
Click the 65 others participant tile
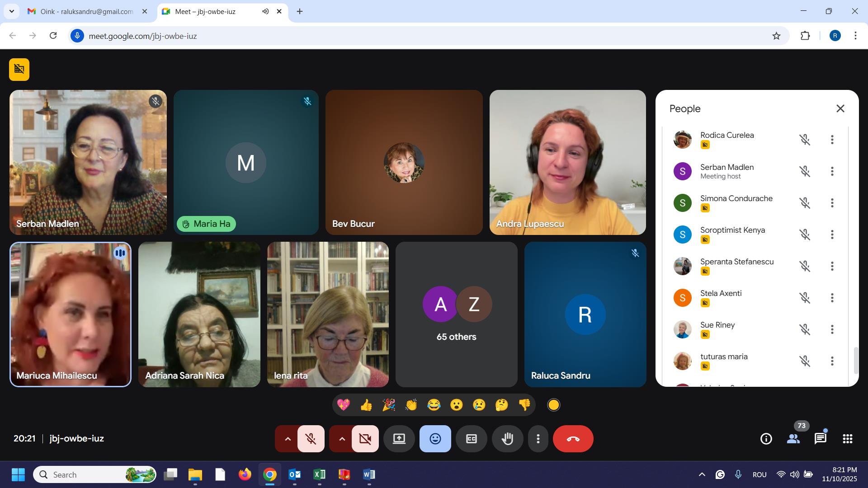[x=456, y=314]
